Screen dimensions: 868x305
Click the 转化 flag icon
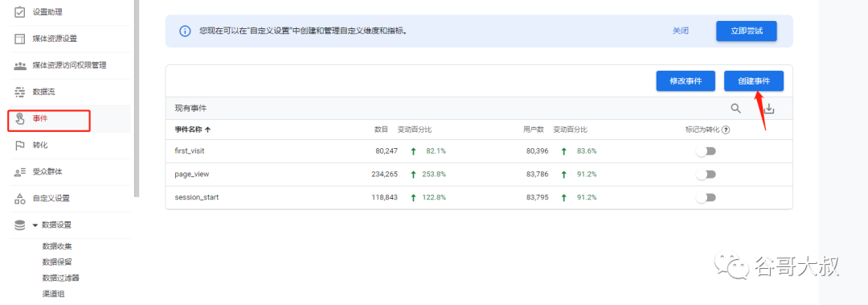point(20,145)
